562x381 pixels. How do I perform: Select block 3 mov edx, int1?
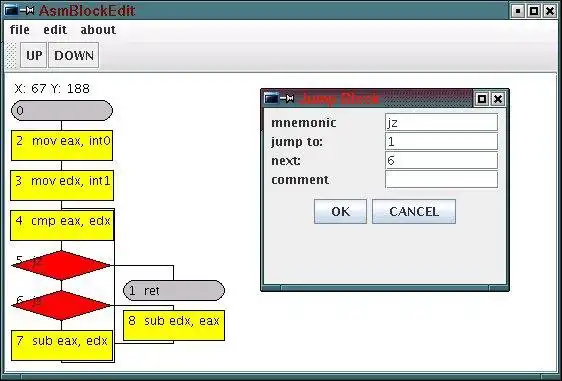tap(62, 185)
